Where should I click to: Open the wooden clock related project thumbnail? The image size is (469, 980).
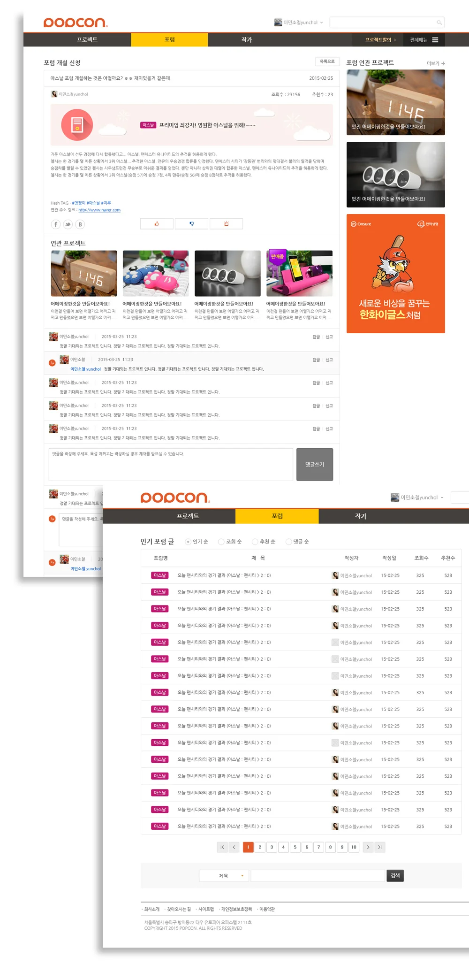(x=84, y=273)
